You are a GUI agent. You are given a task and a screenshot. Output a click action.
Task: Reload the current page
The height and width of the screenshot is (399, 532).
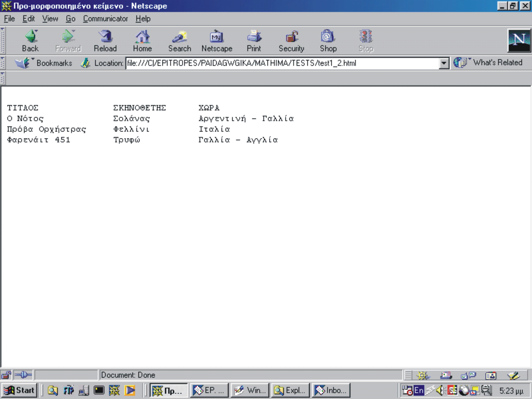point(105,41)
